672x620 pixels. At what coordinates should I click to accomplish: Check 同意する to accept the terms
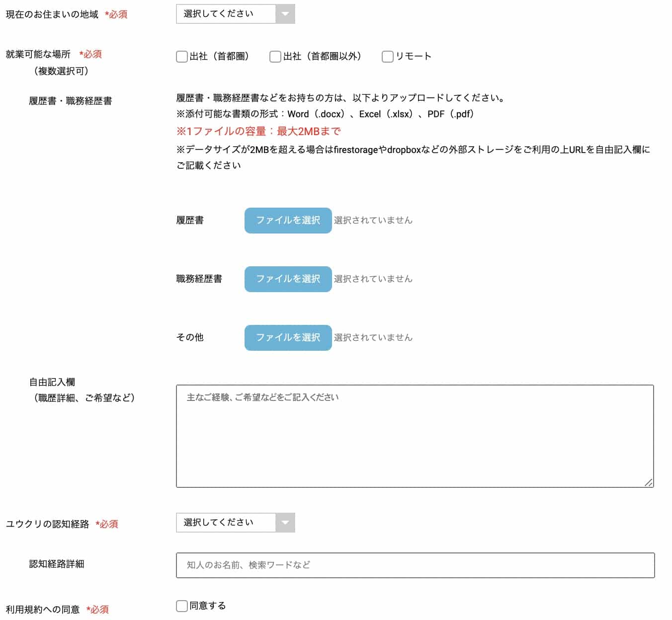point(181,606)
